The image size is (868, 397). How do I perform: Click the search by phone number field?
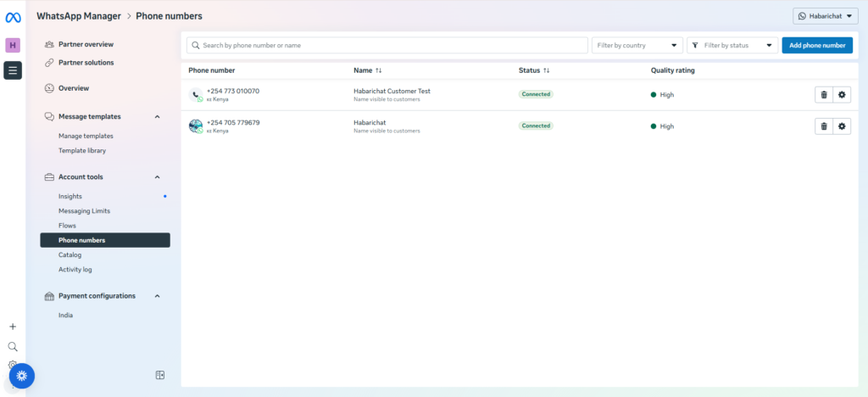point(387,45)
